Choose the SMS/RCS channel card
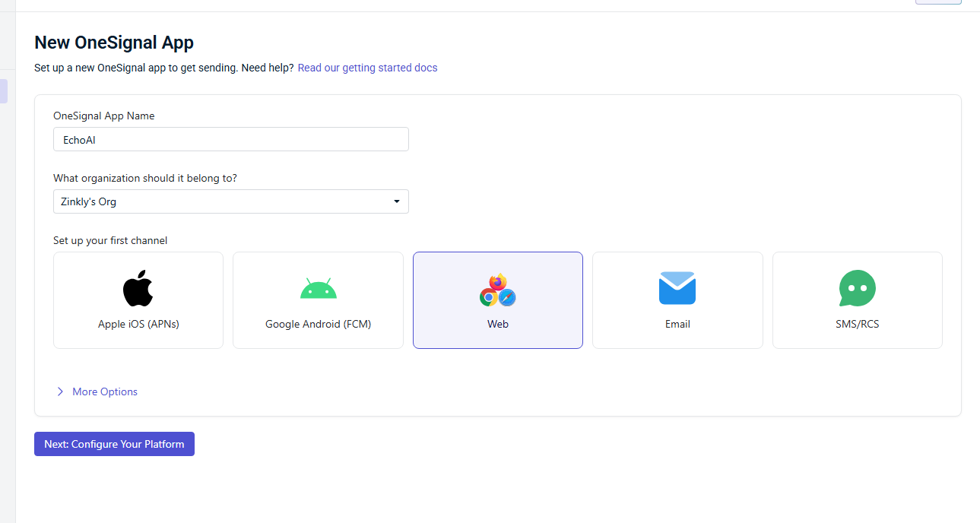980x523 pixels. [x=858, y=300]
